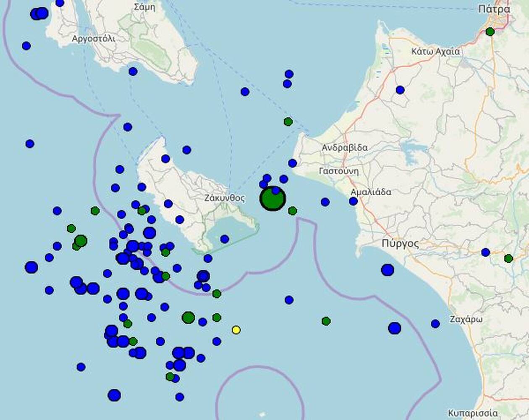Screen dimensions: 529x420
Task: Click the Πάτρα city label
Action: click(x=494, y=9)
